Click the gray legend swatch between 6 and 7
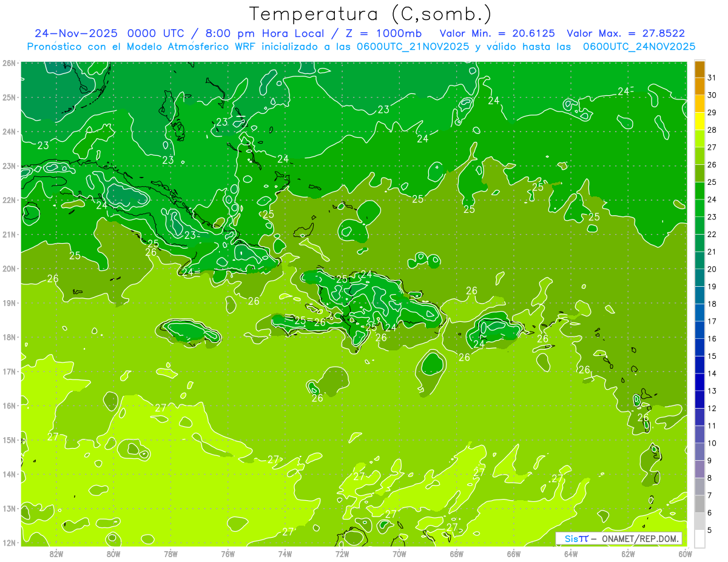This screenshot has width=728, height=562. (699, 504)
